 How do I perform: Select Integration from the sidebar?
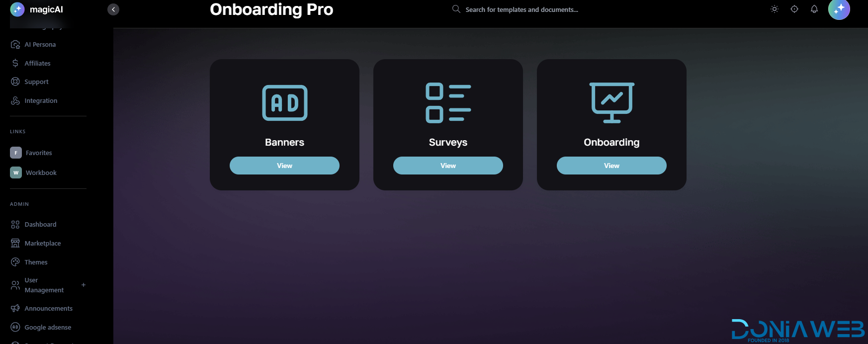(x=41, y=101)
